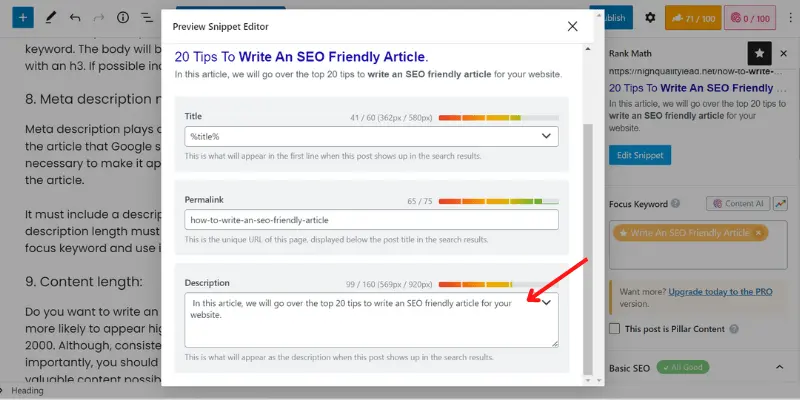Open the block inserter plus button
Screen dimensions: 800x400
point(23,18)
